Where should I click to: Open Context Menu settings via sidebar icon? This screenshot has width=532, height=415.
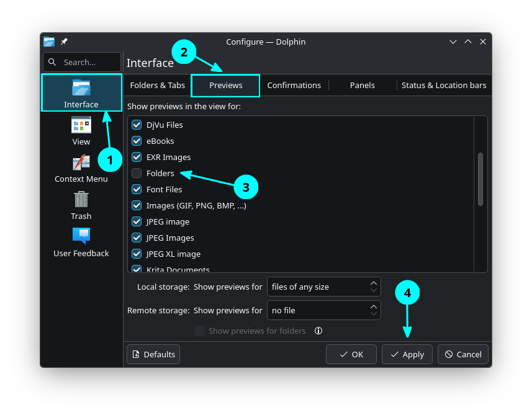pyautogui.click(x=81, y=161)
